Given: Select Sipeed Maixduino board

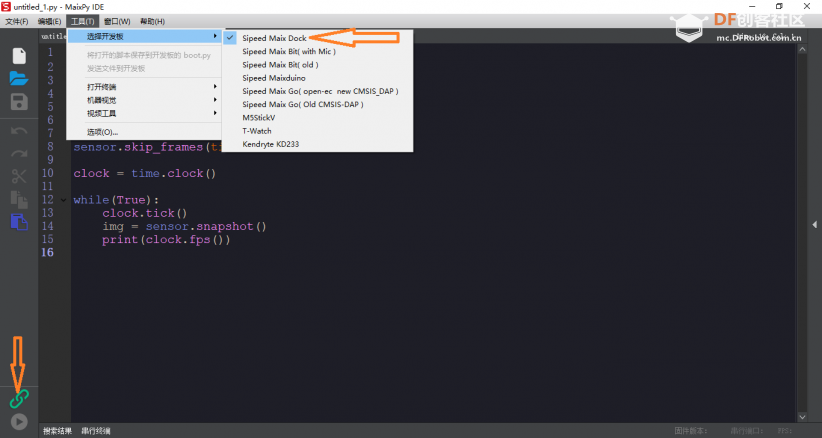Looking at the screenshot, I should click(x=318, y=78).
